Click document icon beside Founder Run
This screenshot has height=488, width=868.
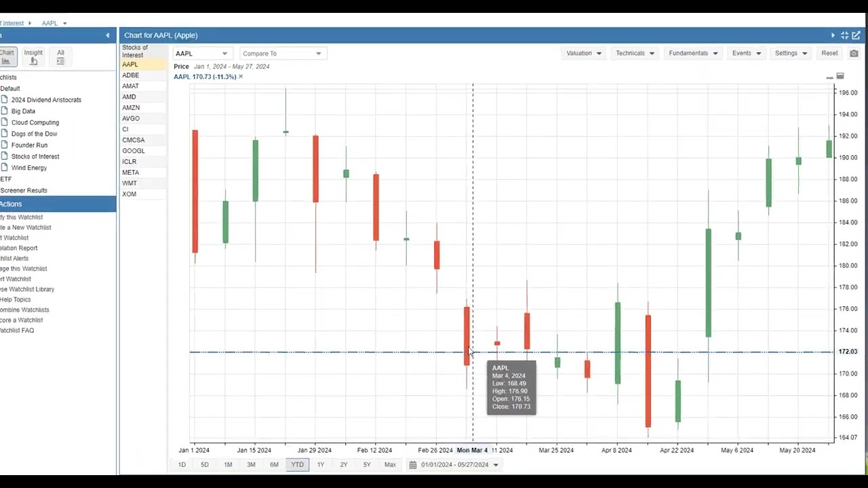[x=4, y=145]
